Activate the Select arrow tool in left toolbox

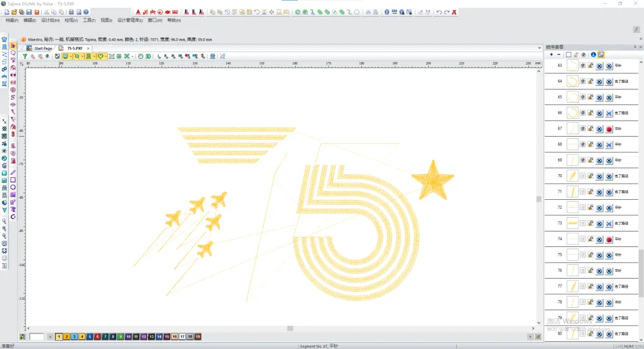[13, 45]
